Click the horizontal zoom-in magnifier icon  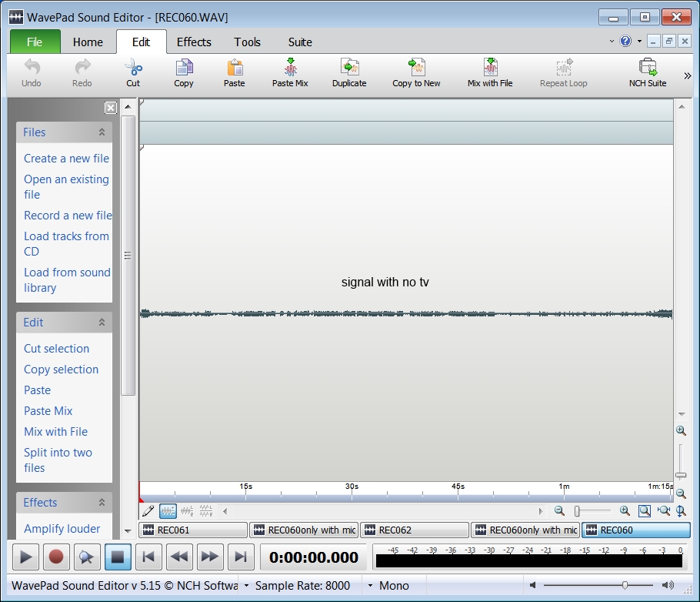[625, 511]
